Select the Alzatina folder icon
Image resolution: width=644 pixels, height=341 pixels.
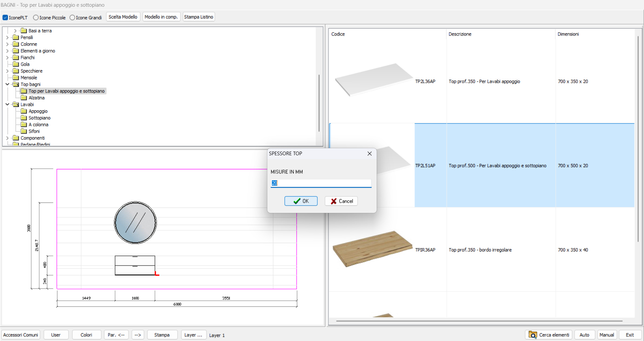24,98
